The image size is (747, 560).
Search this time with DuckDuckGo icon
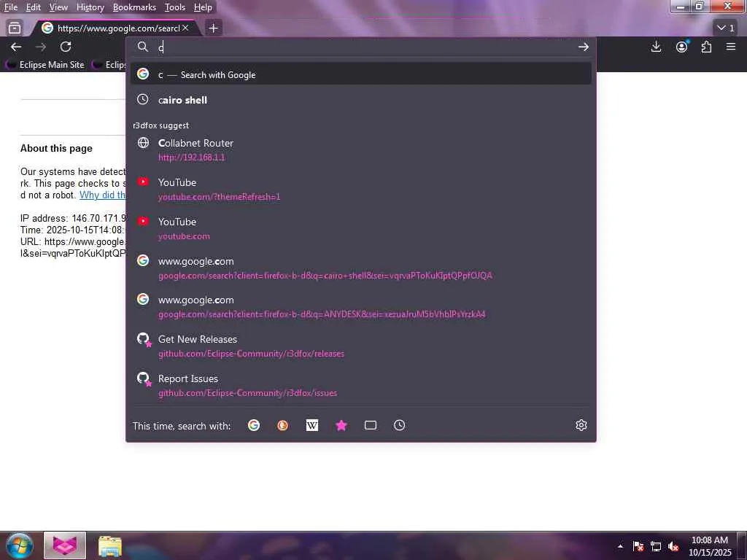tap(283, 425)
